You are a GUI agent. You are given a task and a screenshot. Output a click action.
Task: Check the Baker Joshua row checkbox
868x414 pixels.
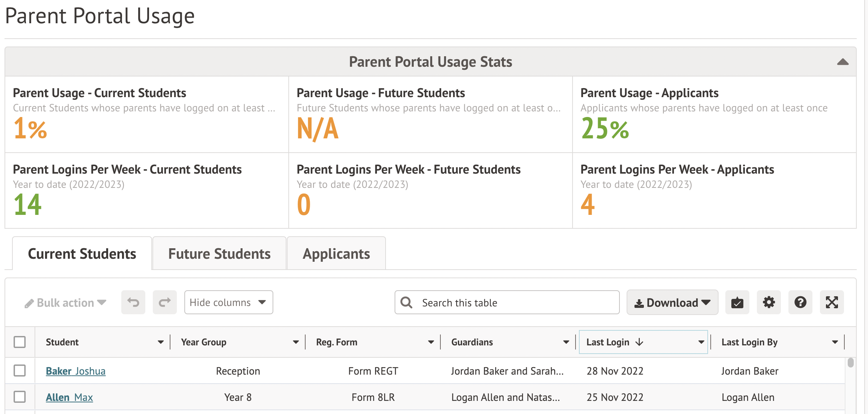point(20,370)
